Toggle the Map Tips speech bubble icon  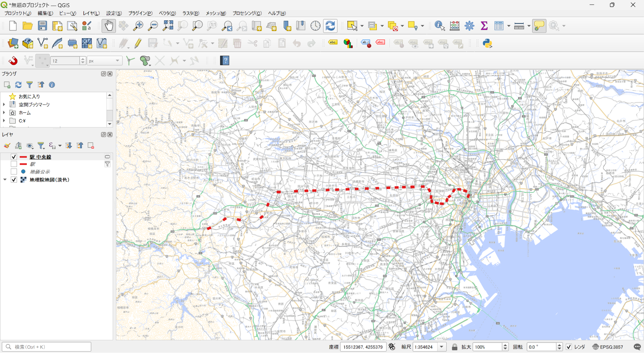coord(539,26)
